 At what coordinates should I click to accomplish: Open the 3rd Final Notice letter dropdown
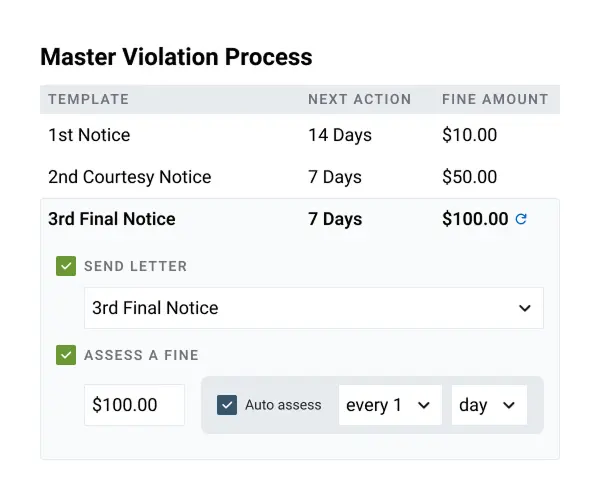(x=314, y=308)
